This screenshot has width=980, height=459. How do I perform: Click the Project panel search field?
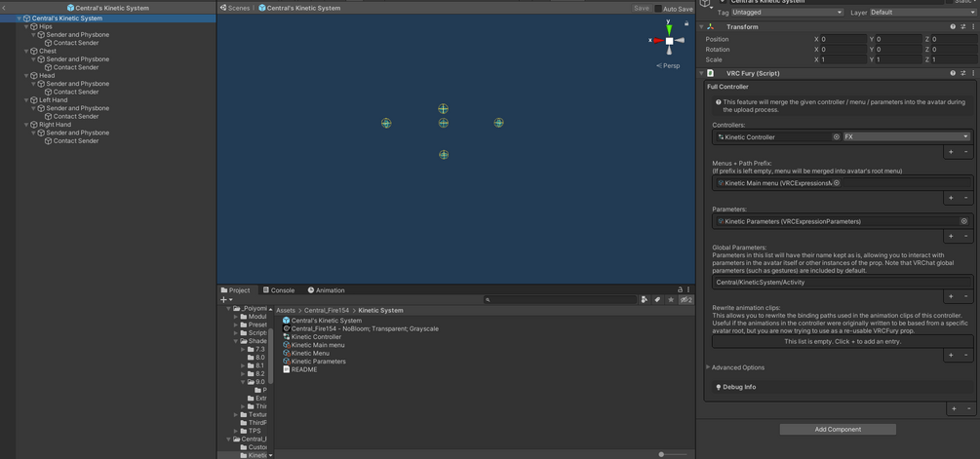click(x=560, y=300)
